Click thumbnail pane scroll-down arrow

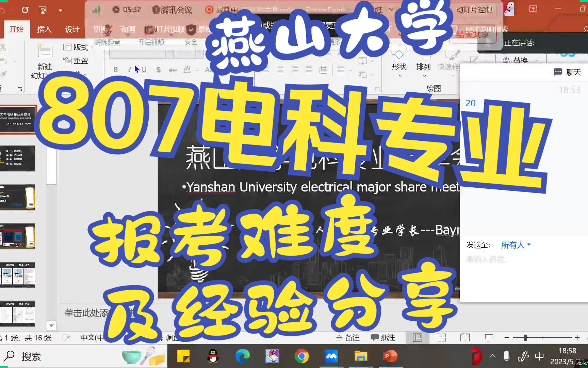pos(51,325)
